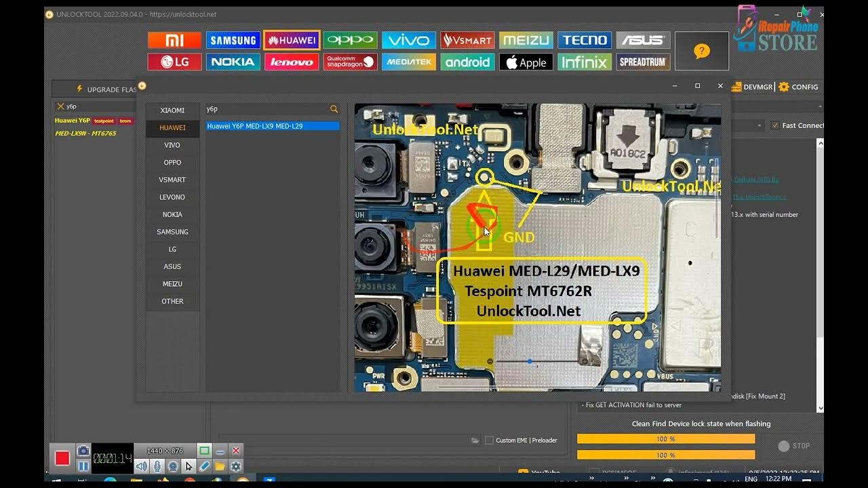This screenshot has width=868, height=488.
Task: Toggle the recorder speaker audio
Action: tap(141, 466)
